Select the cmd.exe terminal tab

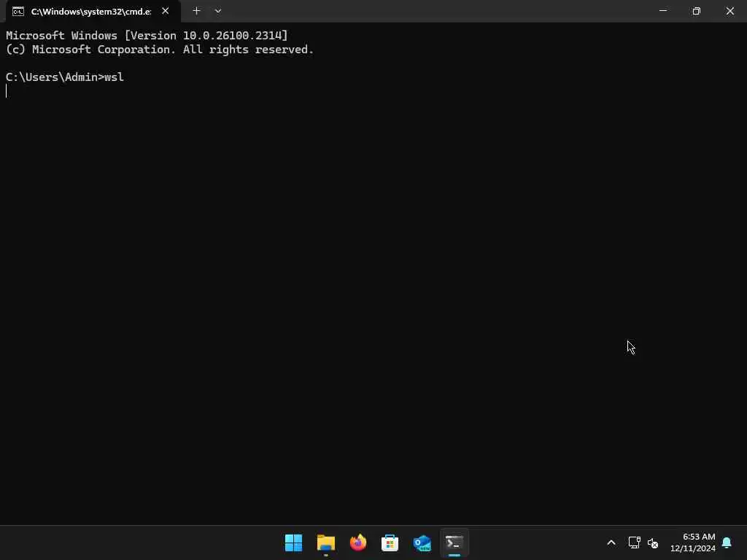click(93, 12)
